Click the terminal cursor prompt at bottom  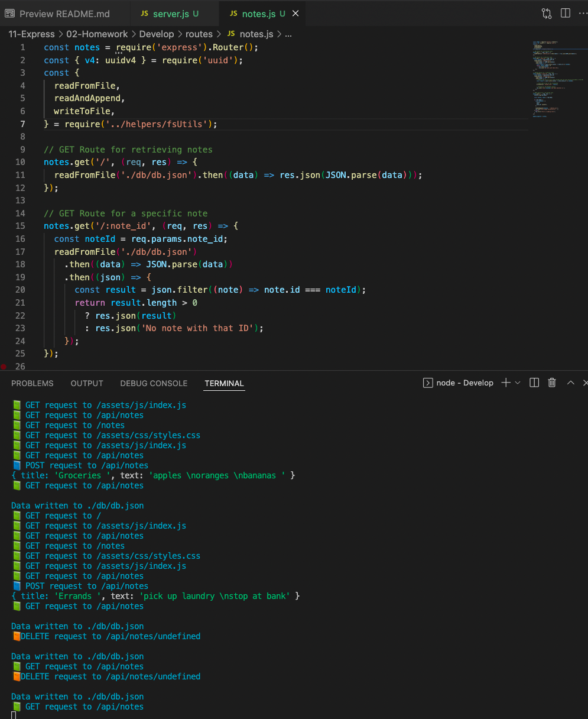click(14, 715)
